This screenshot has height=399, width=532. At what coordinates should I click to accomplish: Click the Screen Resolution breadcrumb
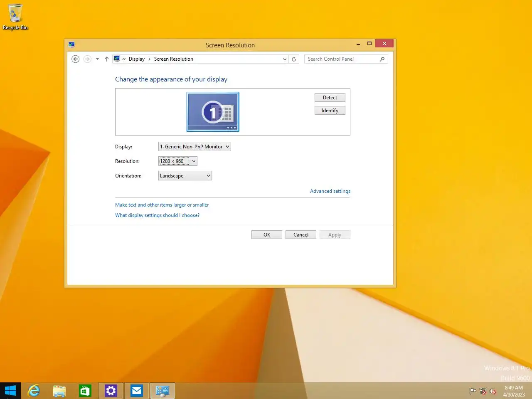coord(174,59)
